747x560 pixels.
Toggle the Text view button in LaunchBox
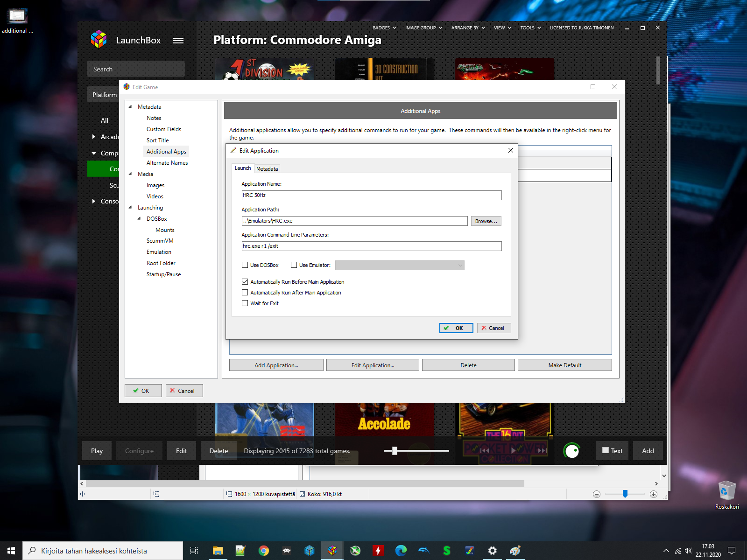[x=612, y=451]
